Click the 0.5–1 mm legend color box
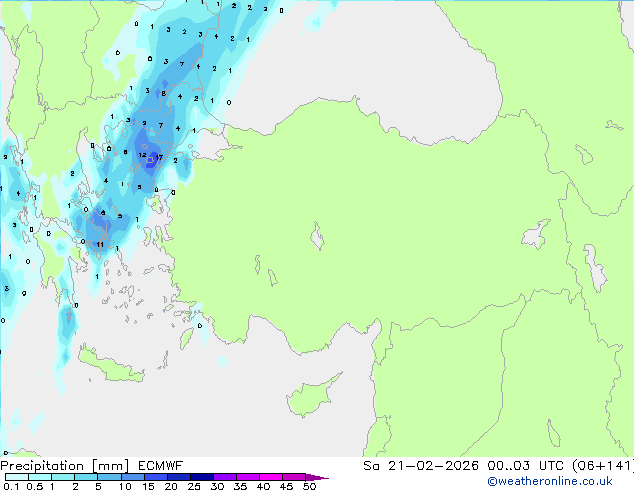 [40, 477]
